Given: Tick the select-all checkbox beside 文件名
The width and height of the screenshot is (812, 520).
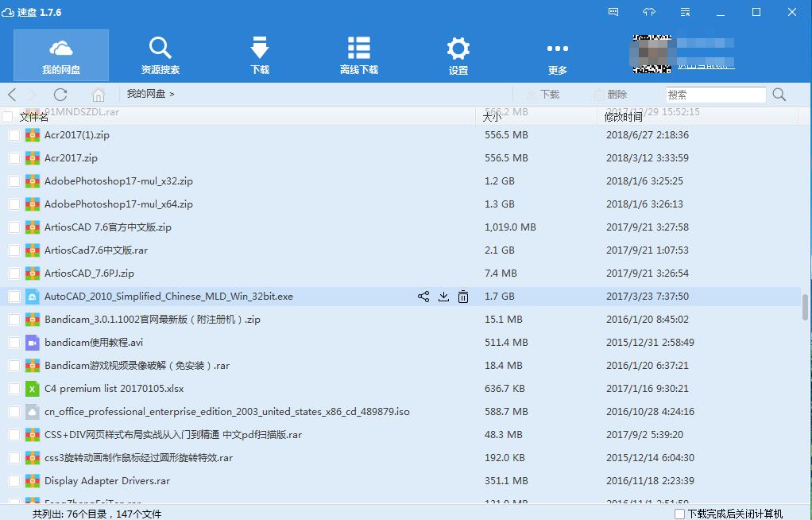Looking at the screenshot, I should tap(8, 117).
